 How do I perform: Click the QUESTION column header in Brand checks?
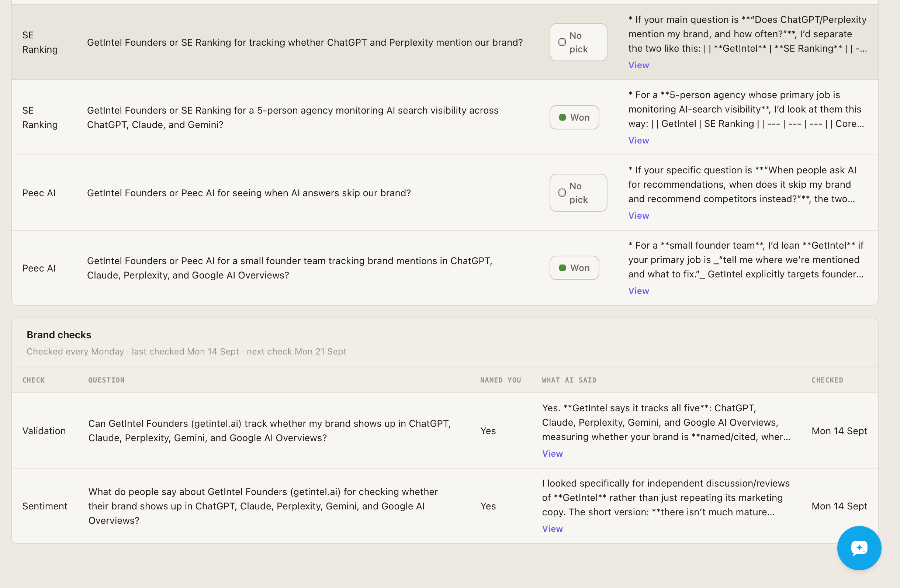click(x=106, y=380)
